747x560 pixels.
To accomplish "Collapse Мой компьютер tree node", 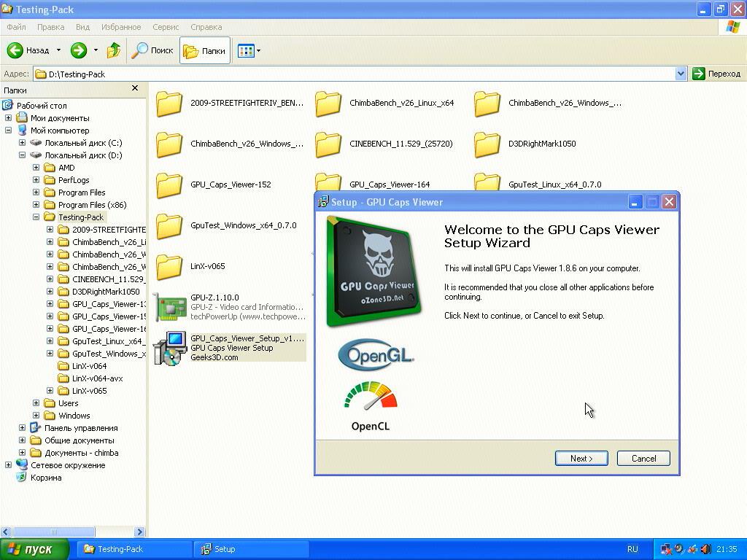I will pos(8,130).
